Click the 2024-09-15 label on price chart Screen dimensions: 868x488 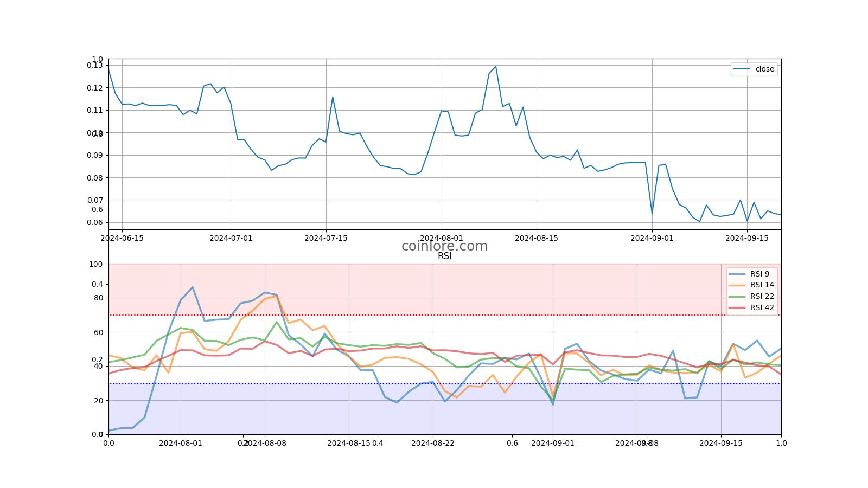pyautogui.click(x=747, y=237)
